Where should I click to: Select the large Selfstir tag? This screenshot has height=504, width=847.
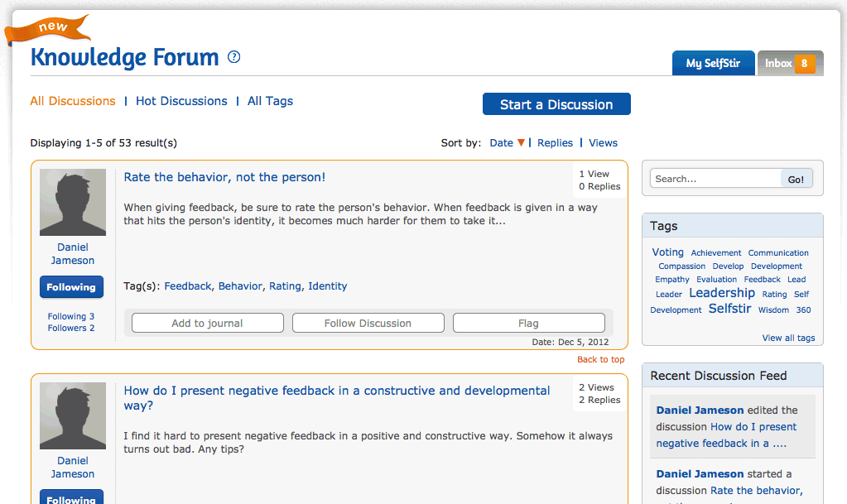(x=729, y=309)
